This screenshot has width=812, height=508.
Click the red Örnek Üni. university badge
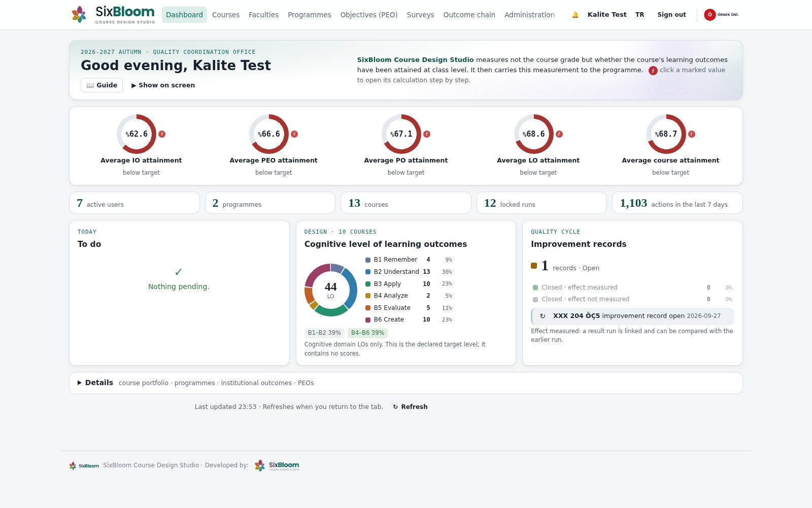721,15
